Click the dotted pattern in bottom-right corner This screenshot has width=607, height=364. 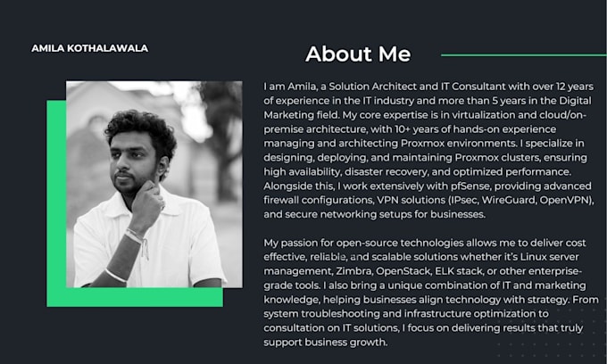coord(552,333)
